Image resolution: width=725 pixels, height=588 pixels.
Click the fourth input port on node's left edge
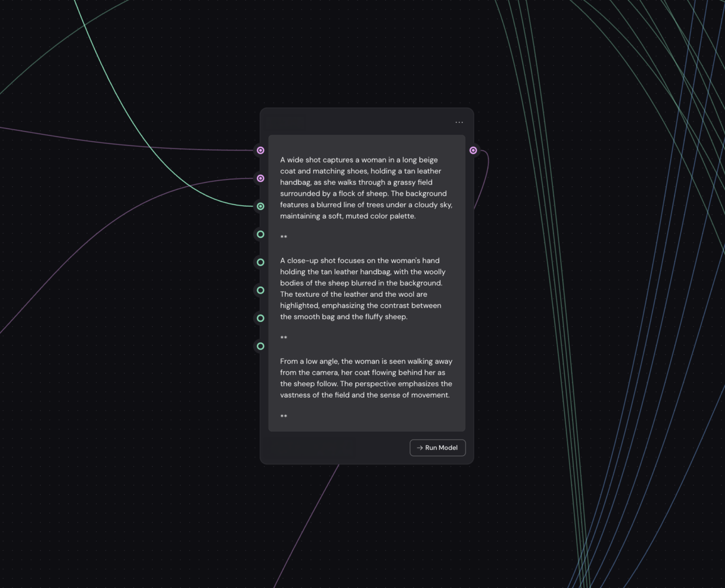[261, 234]
